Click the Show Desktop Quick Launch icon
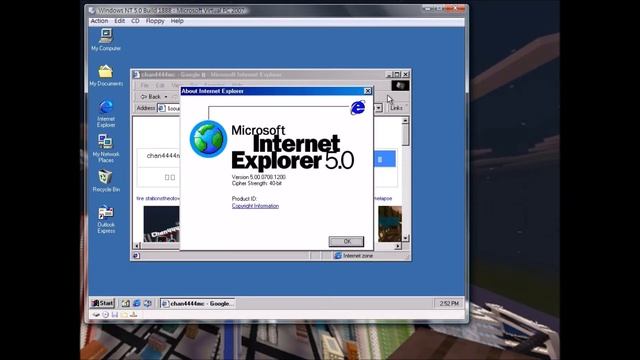 click(x=126, y=303)
